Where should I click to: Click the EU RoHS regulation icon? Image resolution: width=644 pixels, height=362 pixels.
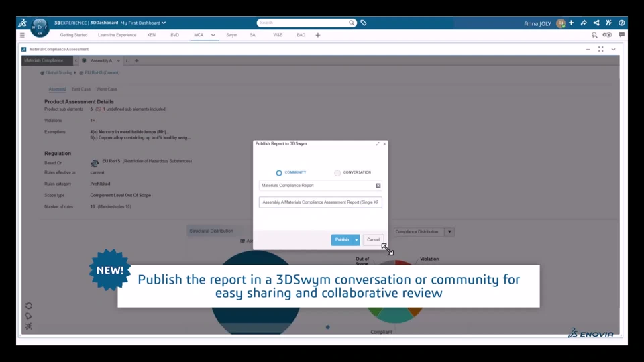pyautogui.click(x=95, y=163)
